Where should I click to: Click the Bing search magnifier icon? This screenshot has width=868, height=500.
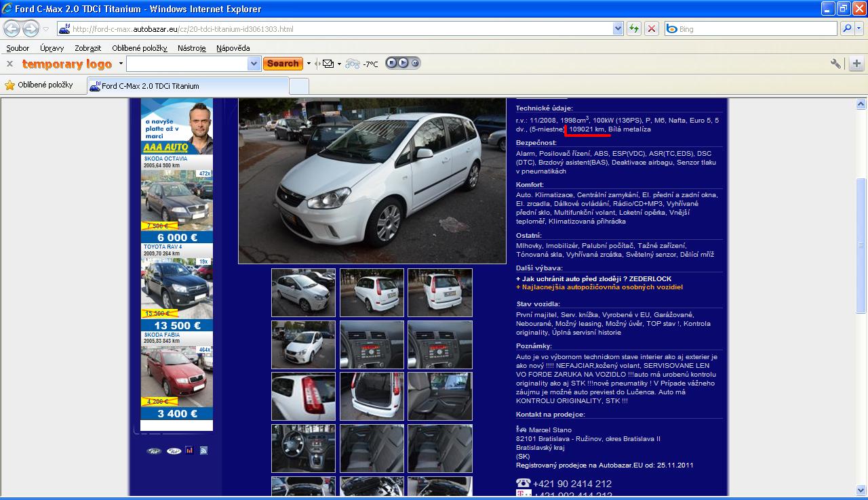[x=847, y=28]
